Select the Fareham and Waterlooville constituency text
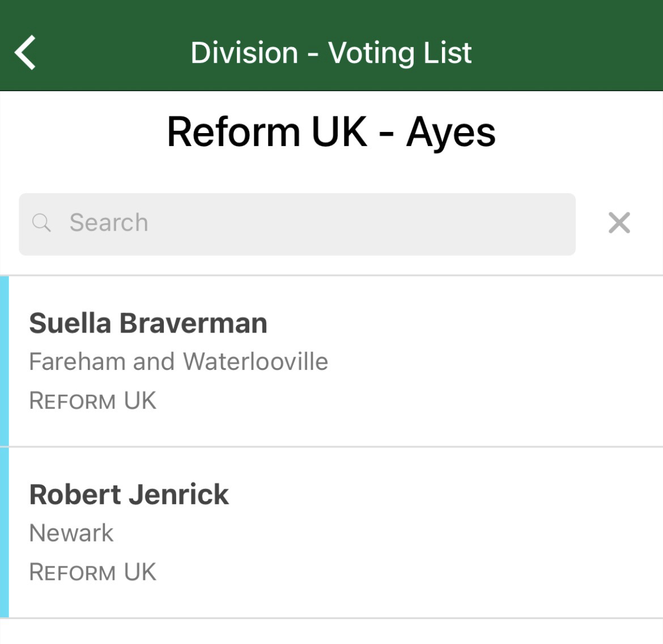 [x=178, y=362]
